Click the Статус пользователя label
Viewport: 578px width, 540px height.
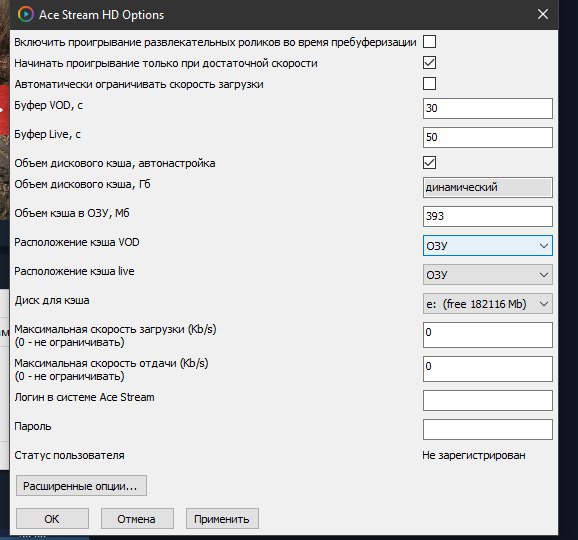coord(69,456)
